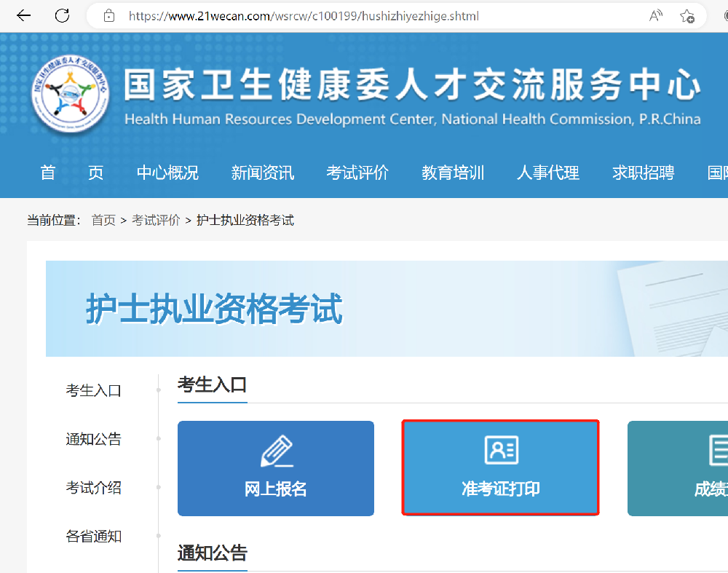The image size is (728, 573).
Task: Click the 国家卫生健康委人才交流服务中心 site title
Action: pos(412,85)
